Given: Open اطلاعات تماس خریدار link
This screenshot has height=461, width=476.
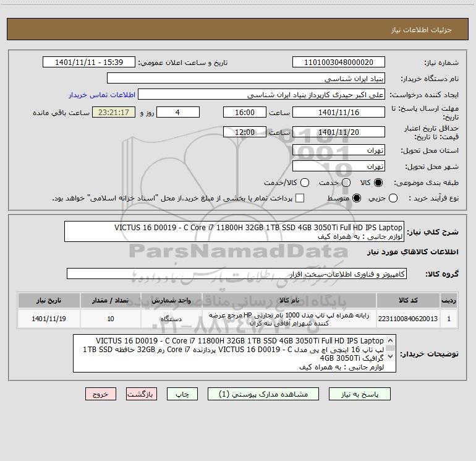Looking at the screenshot, I should coord(102,95).
